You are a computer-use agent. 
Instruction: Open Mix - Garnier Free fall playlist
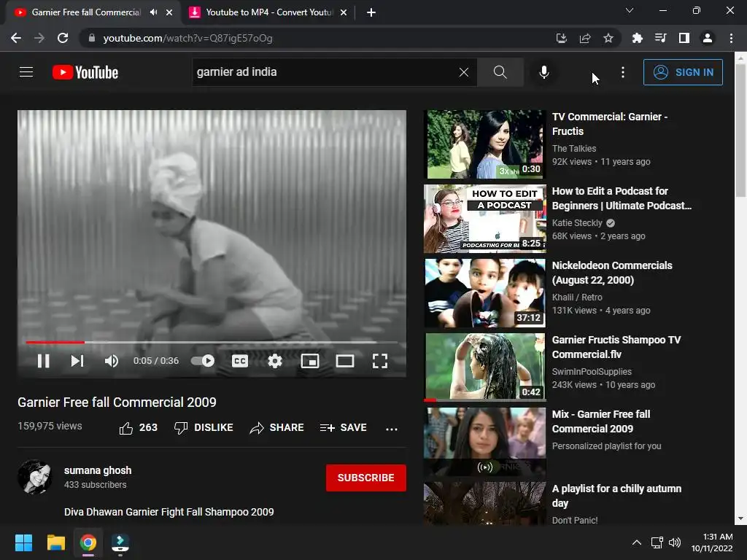601,421
